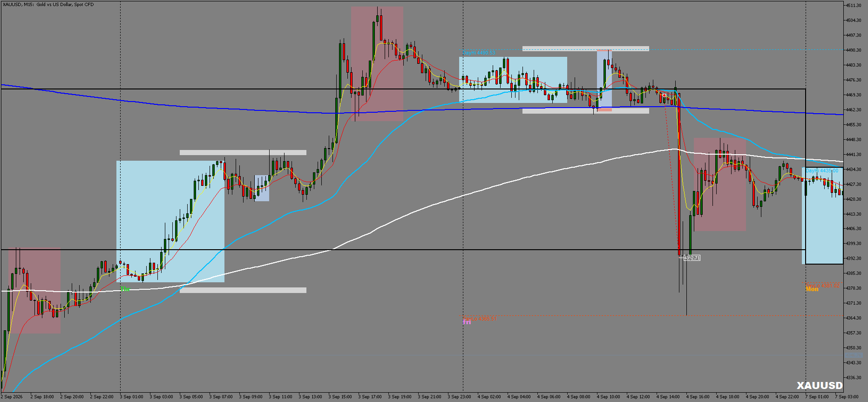
Task: Click the green Thu day label
Action: pos(125,289)
